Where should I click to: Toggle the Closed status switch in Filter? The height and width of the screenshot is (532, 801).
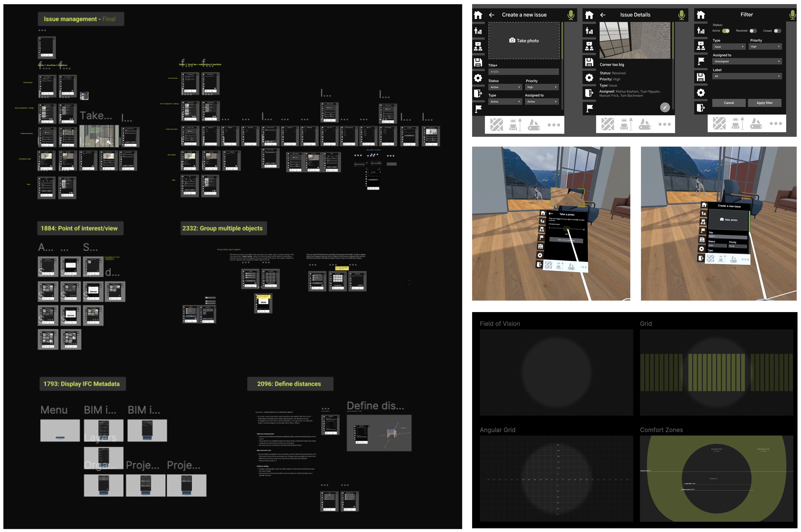(777, 31)
